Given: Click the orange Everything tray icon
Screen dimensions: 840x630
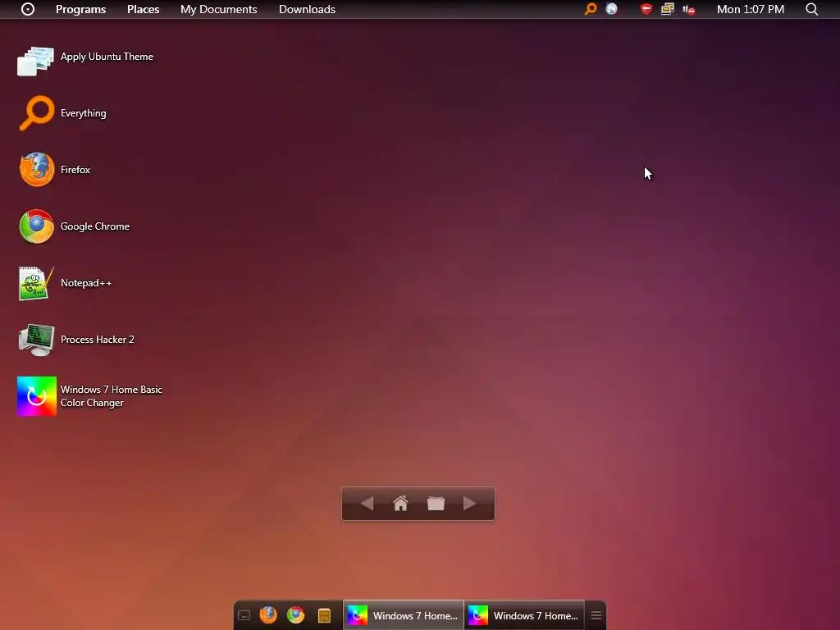Looking at the screenshot, I should [591, 9].
